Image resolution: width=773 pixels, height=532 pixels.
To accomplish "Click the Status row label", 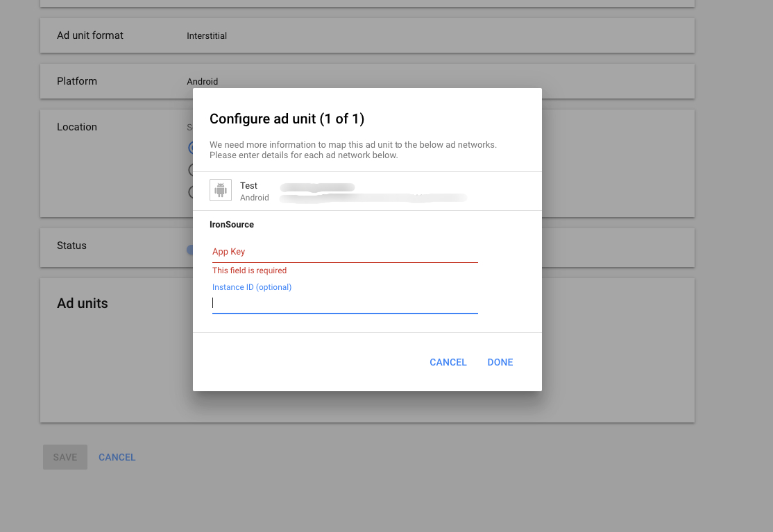I will (72, 246).
